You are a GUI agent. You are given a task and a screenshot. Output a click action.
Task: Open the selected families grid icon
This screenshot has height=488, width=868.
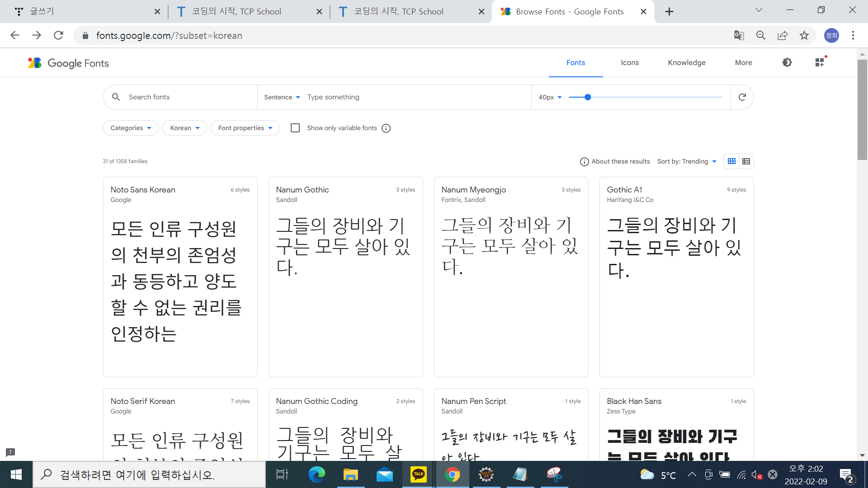tap(820, 62)
